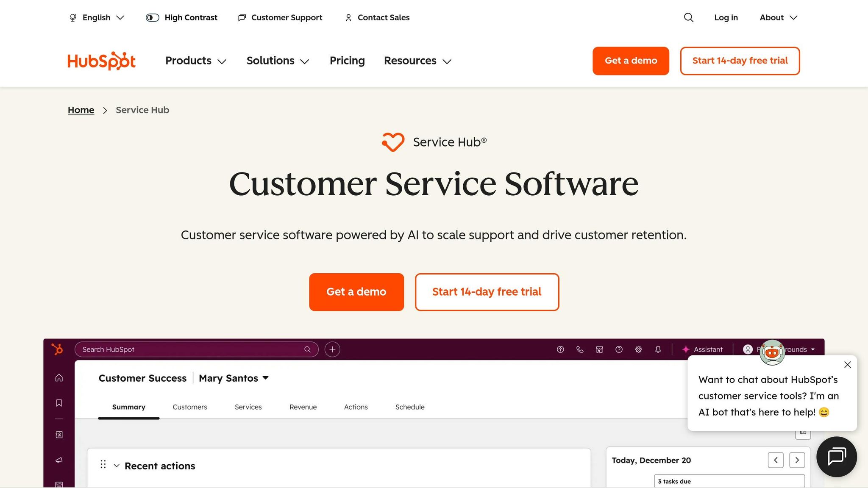Open the Pricing menu item
868x488 pixels.
[x=347, y=61]
